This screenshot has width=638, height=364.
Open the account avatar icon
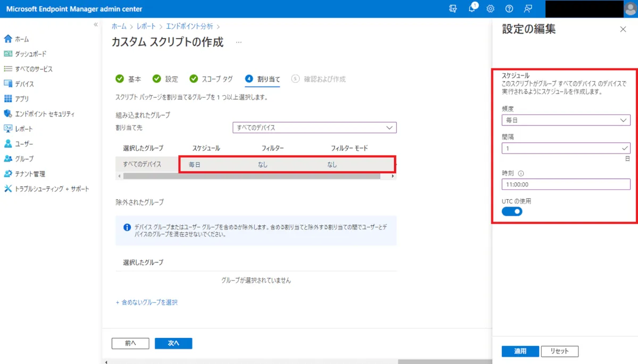pyautogui.click(x=631, y=9)
